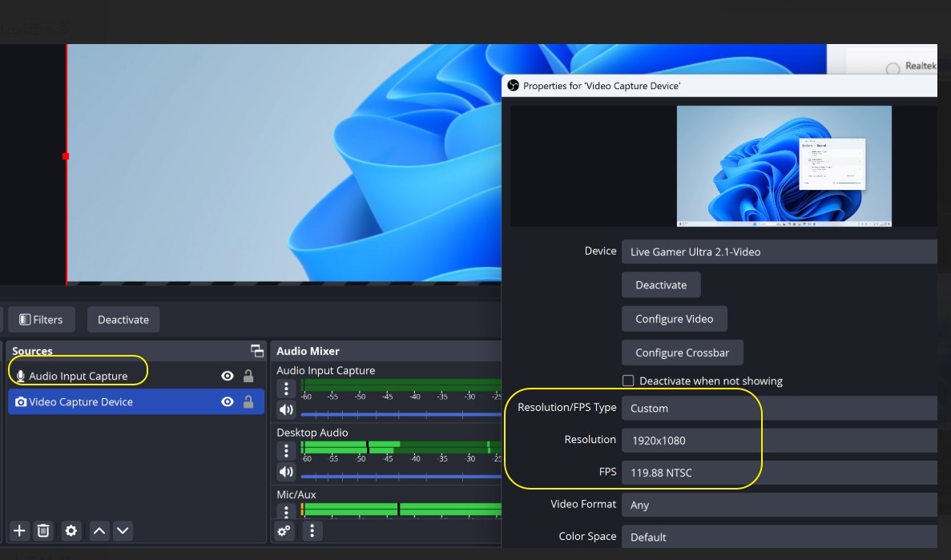
Task: Enable Deactivate when not showing checkbox
Action: [628, 381]
